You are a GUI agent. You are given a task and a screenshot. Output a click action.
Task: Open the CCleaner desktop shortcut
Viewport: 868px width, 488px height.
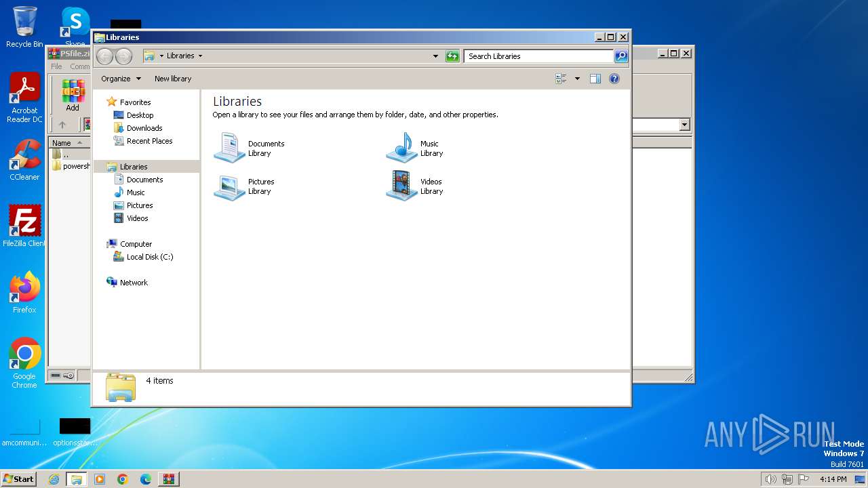pos(24,161)
